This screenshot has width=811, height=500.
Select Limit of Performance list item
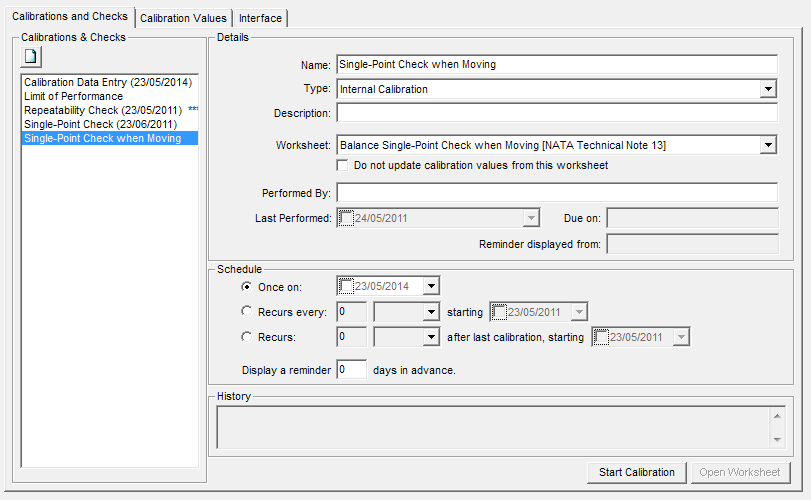[x=73, y=96]
